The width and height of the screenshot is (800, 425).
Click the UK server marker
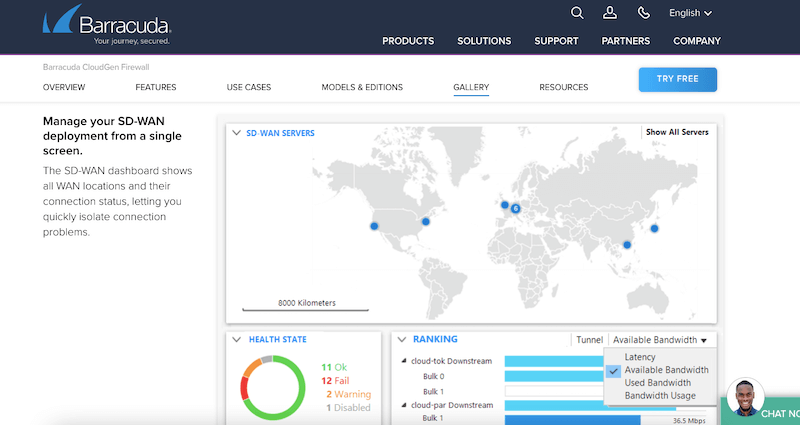(x=505, y=205)
